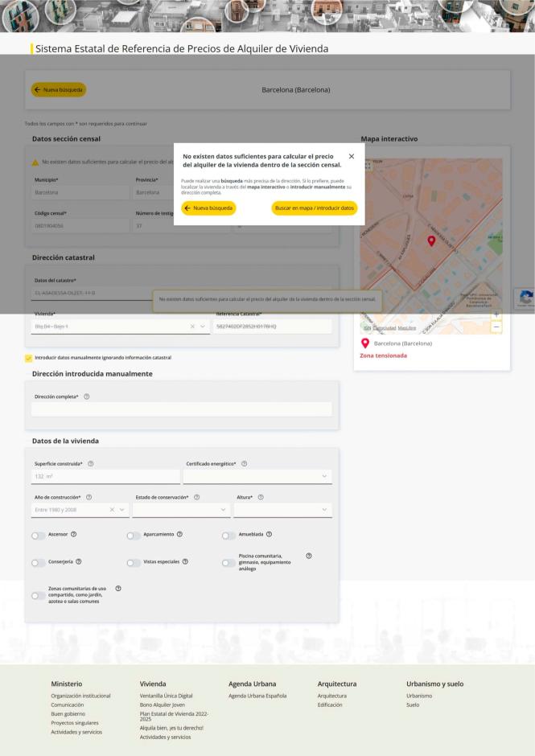
Task: Enable the Piscina comunitaria switch
Action: (228, 563)
